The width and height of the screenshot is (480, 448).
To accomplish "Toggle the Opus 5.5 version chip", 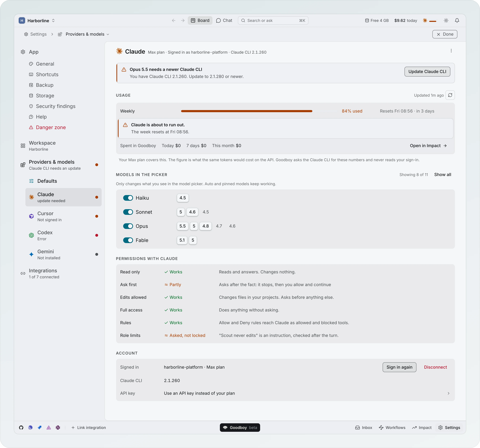I will (183, 226).
